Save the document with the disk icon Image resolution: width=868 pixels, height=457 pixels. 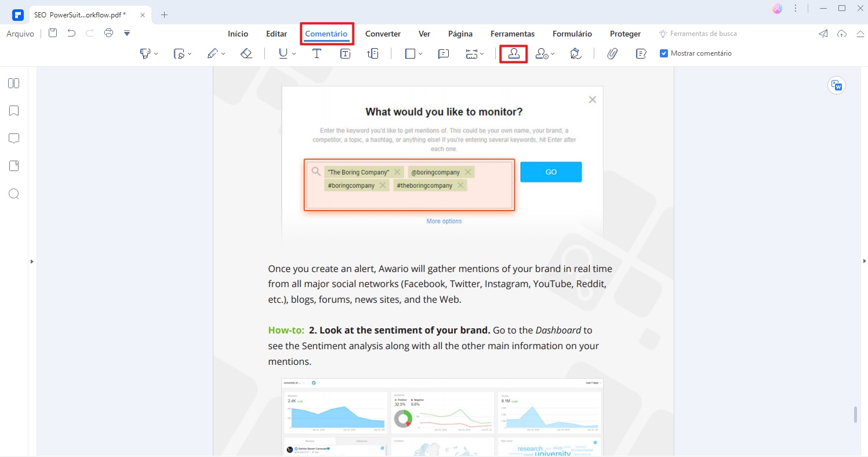pos(53,33)
